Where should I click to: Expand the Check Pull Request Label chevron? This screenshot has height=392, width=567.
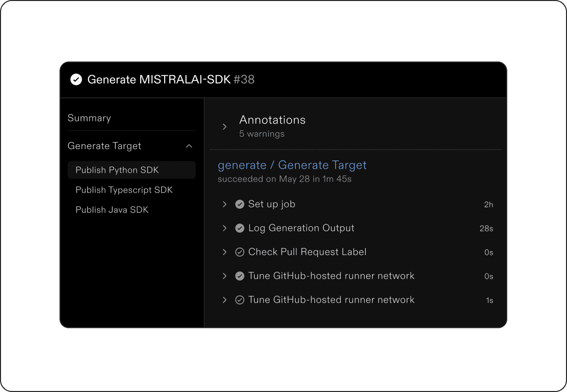tap(225, 252)
